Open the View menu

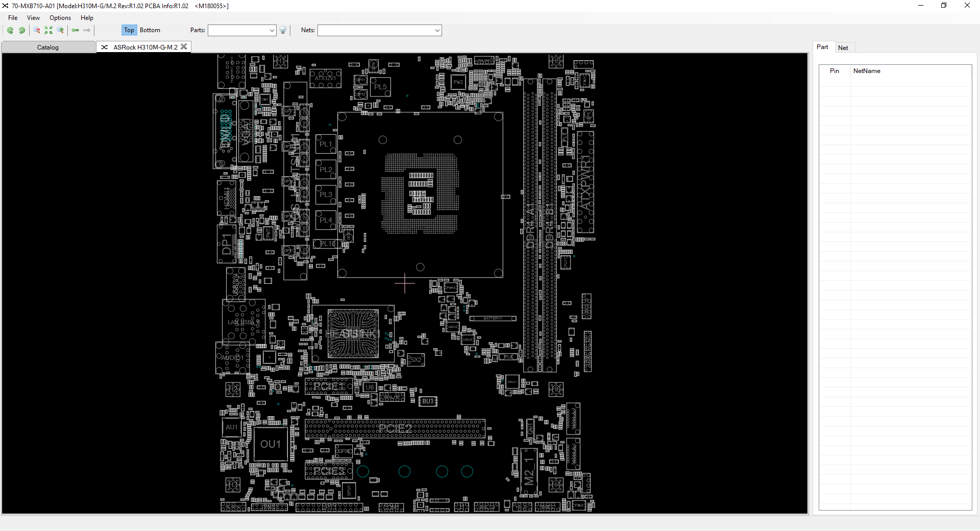[33, 18]
